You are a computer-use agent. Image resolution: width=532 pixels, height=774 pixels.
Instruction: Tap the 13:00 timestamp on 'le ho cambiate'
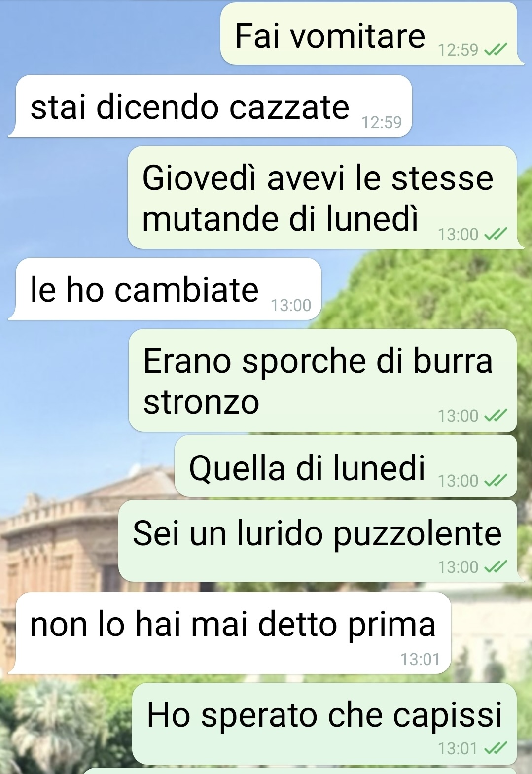coord(291,306)
